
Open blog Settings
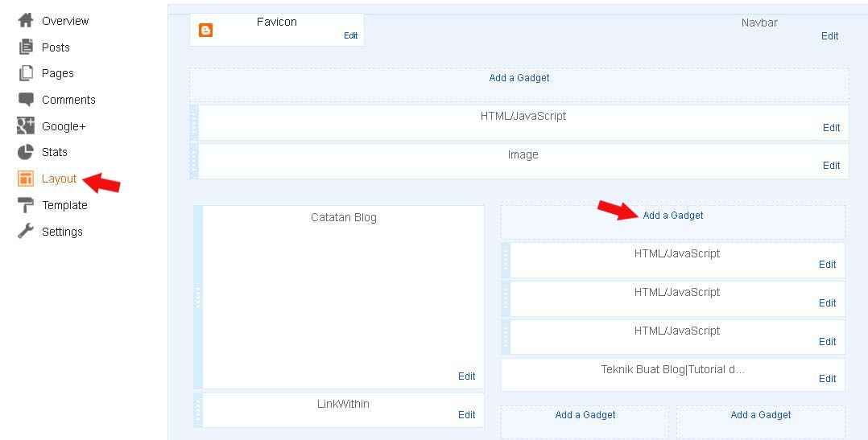[x=62, y=232]
